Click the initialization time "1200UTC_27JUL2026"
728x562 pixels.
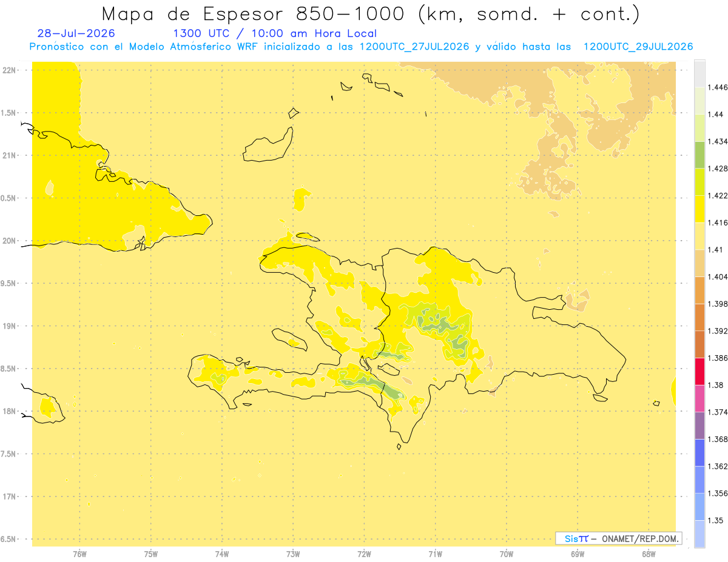(x=414, y=47)
